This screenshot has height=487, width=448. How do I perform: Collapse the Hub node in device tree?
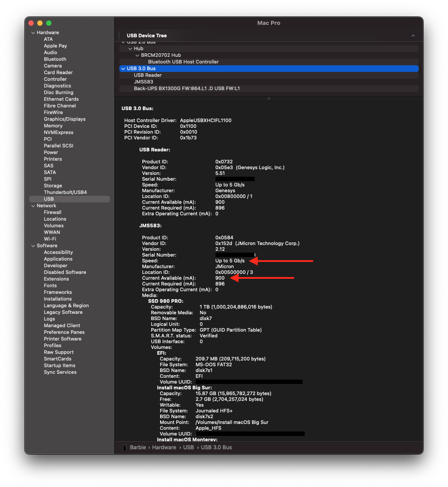[130, 49]
